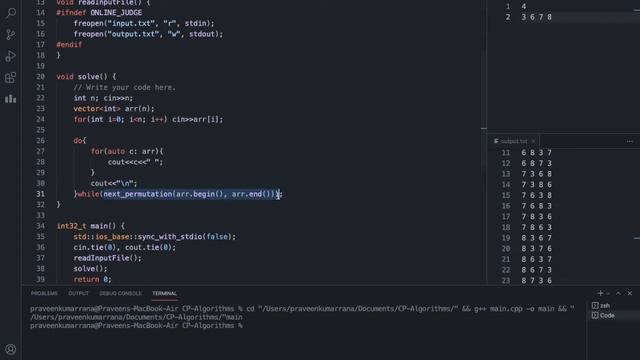Click output line 14 '7 3 8 6'
The height and width of the screenshot is (360, 640).
click(x=536, y=184)
